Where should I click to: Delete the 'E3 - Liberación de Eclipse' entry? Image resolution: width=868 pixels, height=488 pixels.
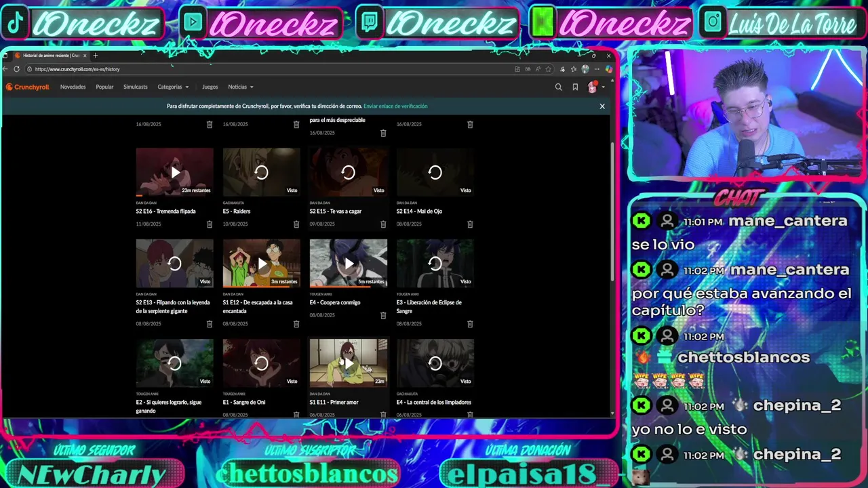tap(470, 324)
